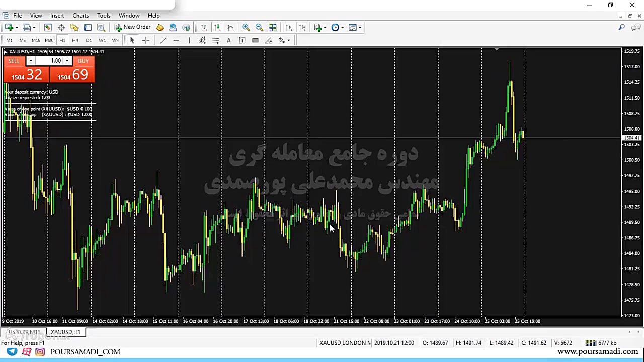Select the H1 timeframe
Image resolution: width=644 pixels, height=362 pixels.
tap(62, 40)
